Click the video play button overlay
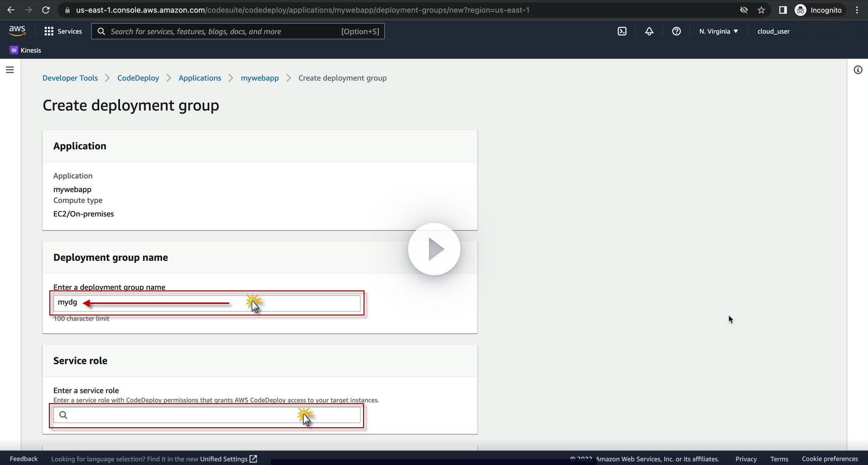This screenshot has width=868, height=465. pos(434,249)
